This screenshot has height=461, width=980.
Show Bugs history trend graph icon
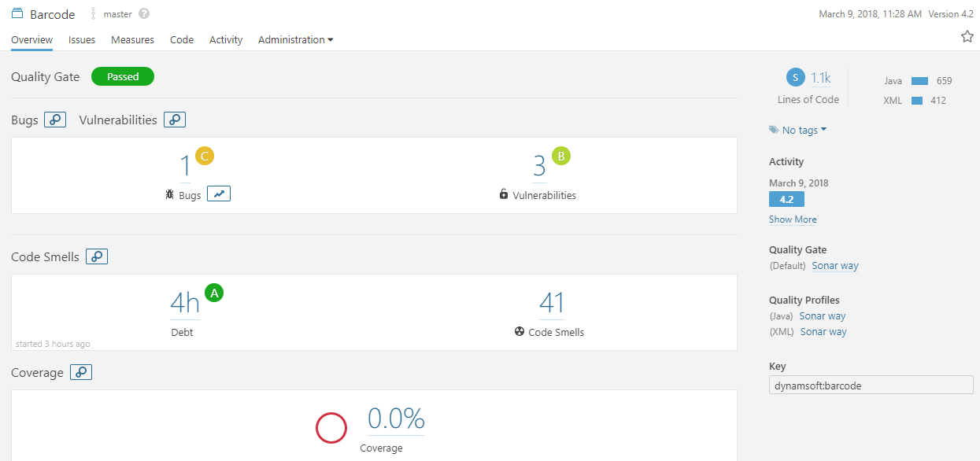[219, 194]
